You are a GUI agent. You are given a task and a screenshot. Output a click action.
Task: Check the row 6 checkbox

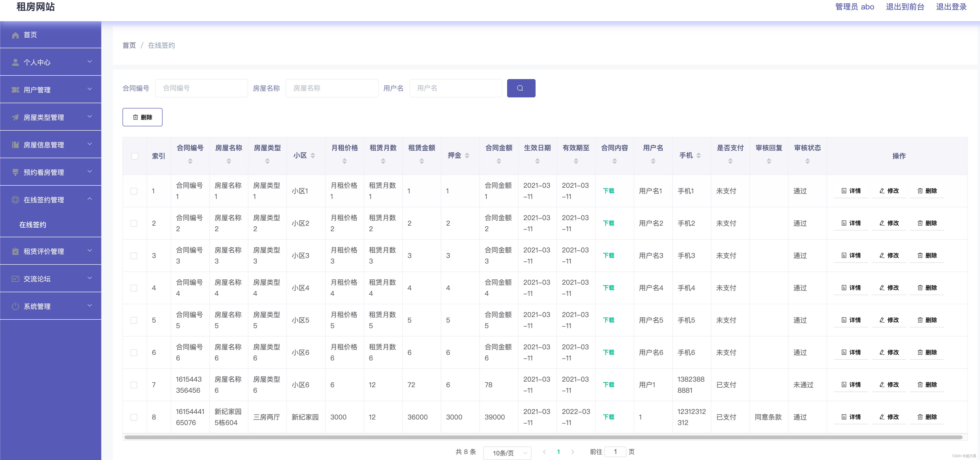coord(134,353)
